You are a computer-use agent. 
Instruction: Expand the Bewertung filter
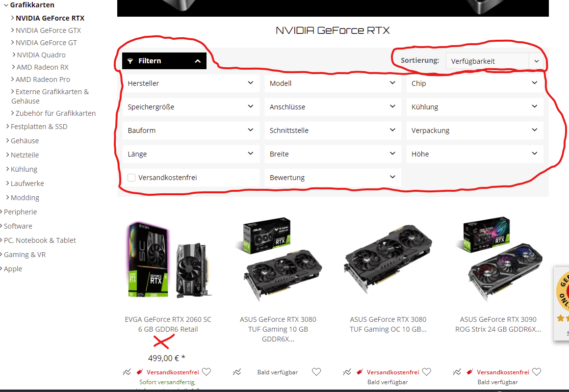(333, 178)
